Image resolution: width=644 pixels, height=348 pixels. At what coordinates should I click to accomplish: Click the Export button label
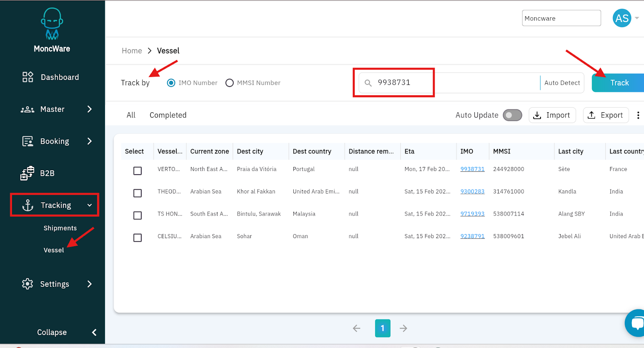click(x=612, y=115)
